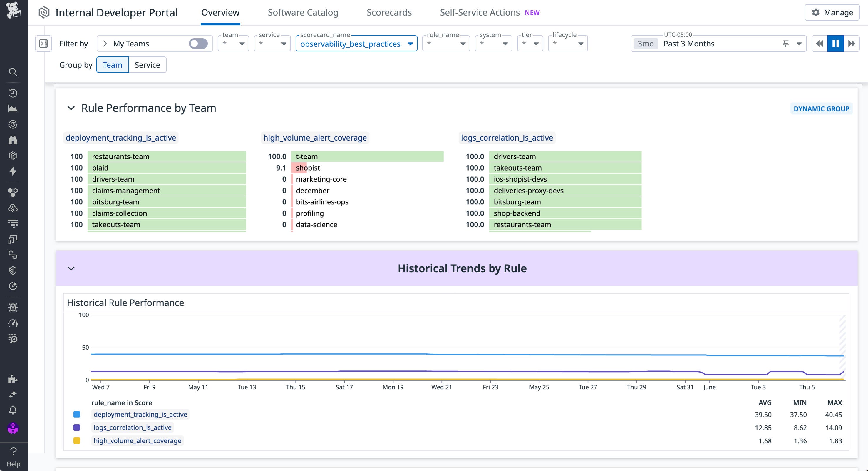Image resolution: width=868 pixels, height=471 pixels.
Task: Switch to the Software Catalog tab
Action: tap(303, 12)
